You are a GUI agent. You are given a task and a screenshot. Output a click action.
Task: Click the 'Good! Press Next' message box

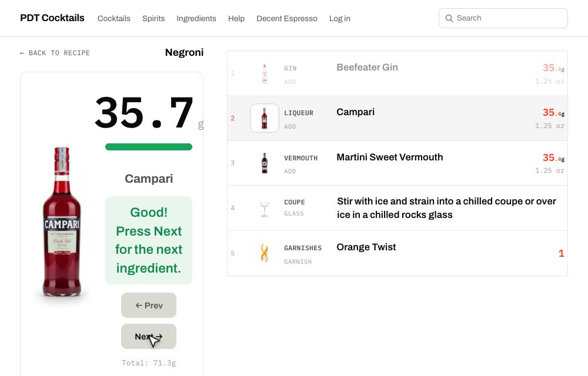click(149, 240)
